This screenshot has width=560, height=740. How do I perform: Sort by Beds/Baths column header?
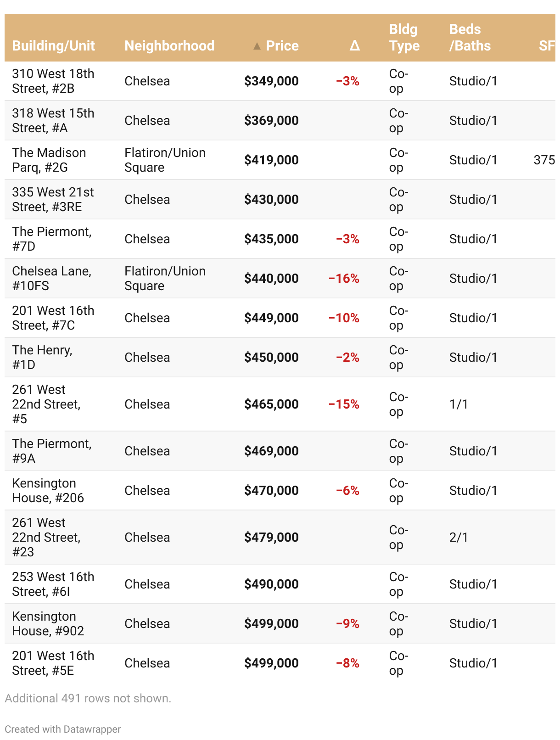470,38
